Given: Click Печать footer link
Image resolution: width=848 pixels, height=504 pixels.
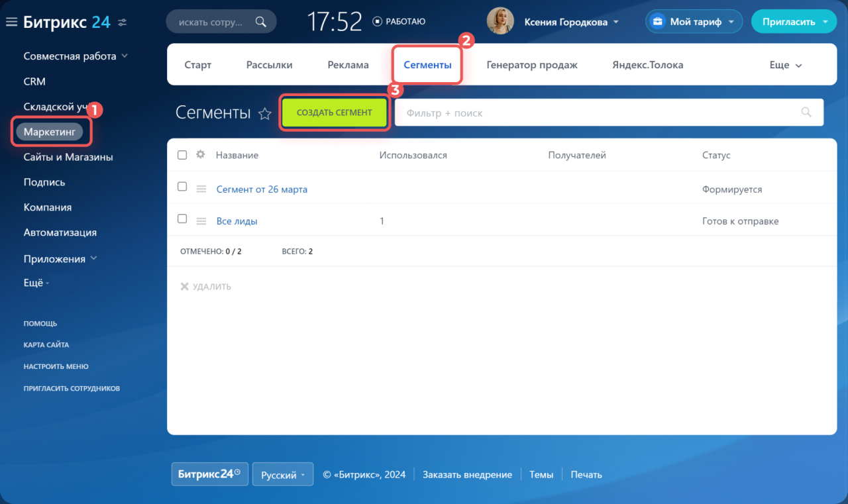Looking at the screenshot, I should pos(586,474).
